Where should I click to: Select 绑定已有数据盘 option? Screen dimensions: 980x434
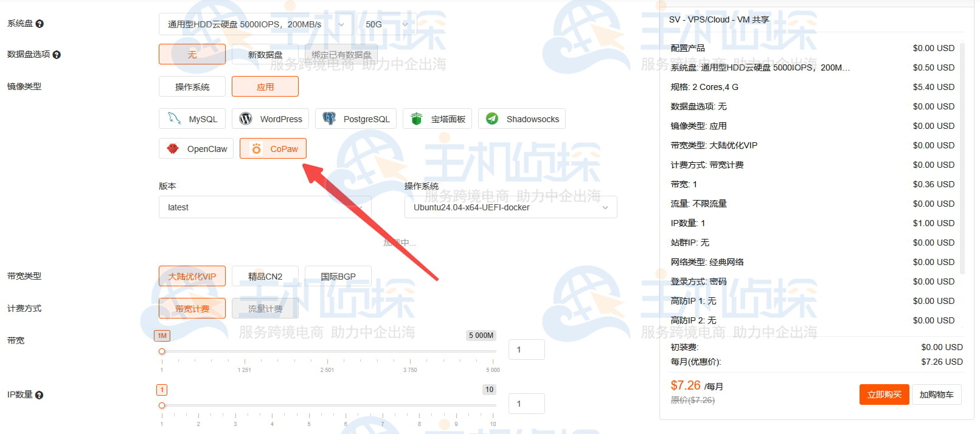coord(341,54)
